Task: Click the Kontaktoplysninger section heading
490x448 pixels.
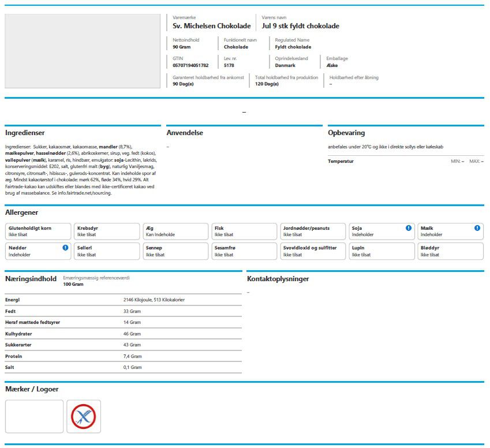Action: click(278, 279)
